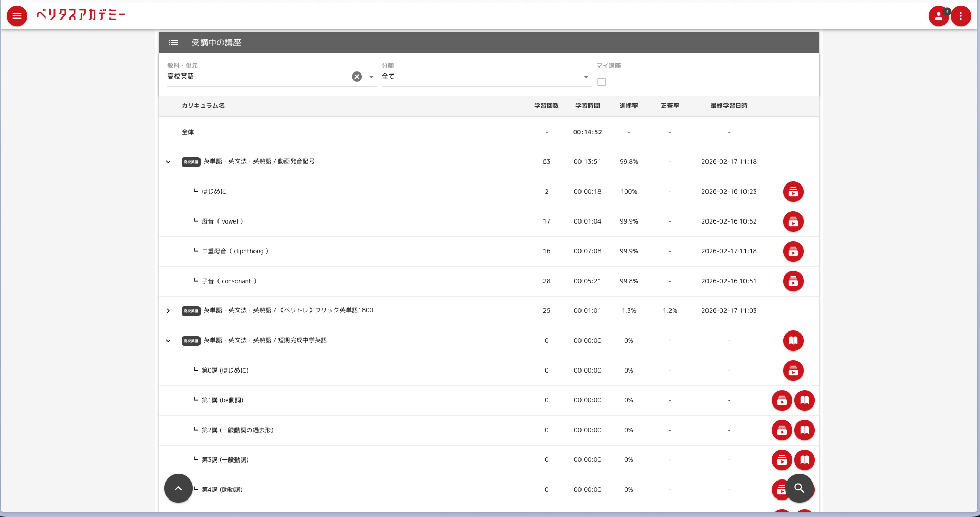Play video for 第2講 (一般動詞の過去形)
Viewport: 980px width, 517px height.
point(782,430)
